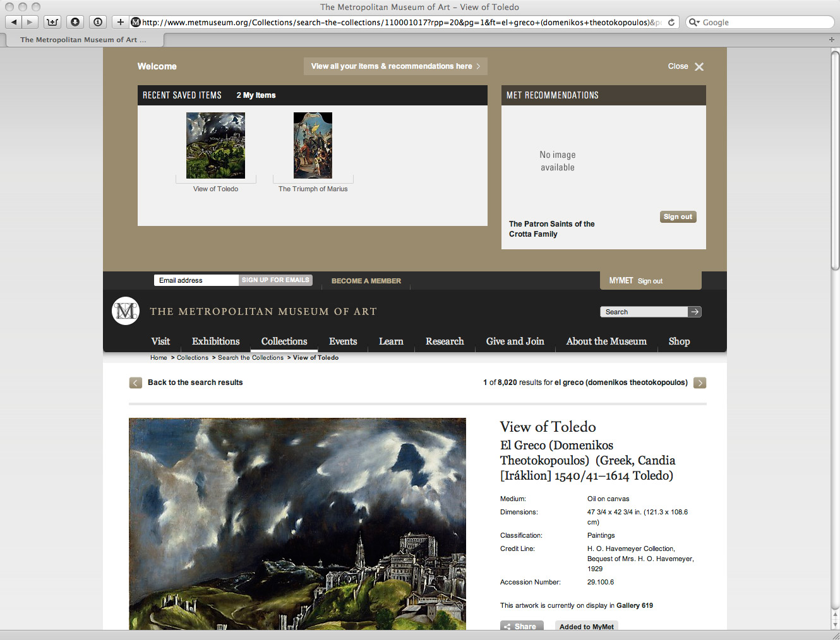The image size is (840, 640).
Task: Click the scrollbar down arrow
Action: (x=835, y=624)
